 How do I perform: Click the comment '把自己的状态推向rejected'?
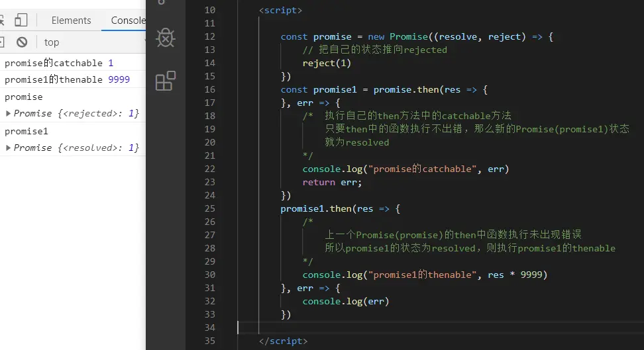tap(383, 50)
